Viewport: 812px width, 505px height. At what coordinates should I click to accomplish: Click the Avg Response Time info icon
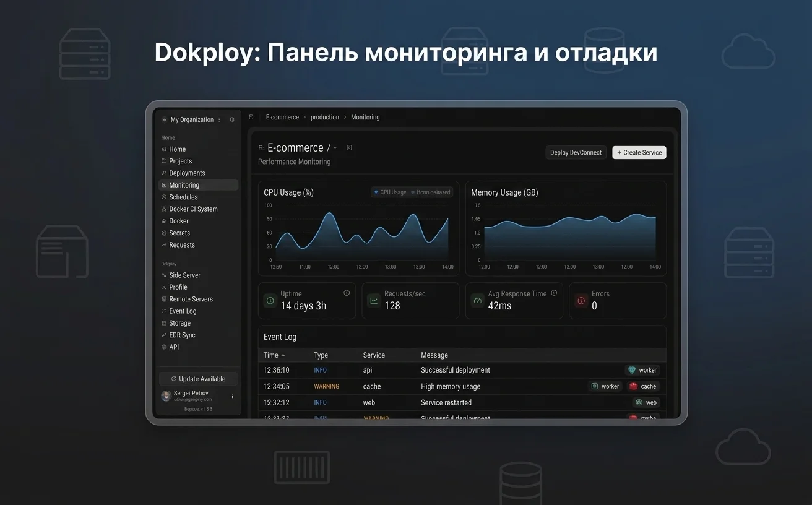pyautogui.click(x=554, y=293)
